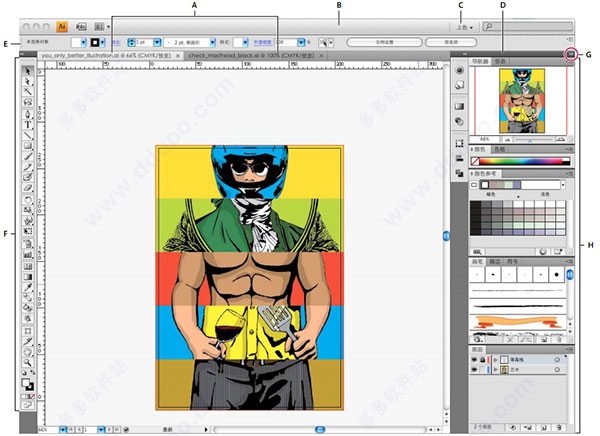Toggle lock box on bottom layer

(483, 370)
